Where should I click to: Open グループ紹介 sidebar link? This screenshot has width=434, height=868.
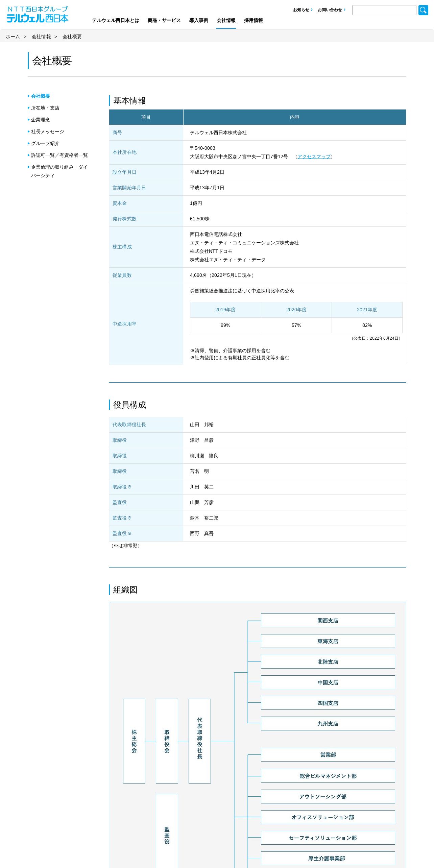pos(45,143)
